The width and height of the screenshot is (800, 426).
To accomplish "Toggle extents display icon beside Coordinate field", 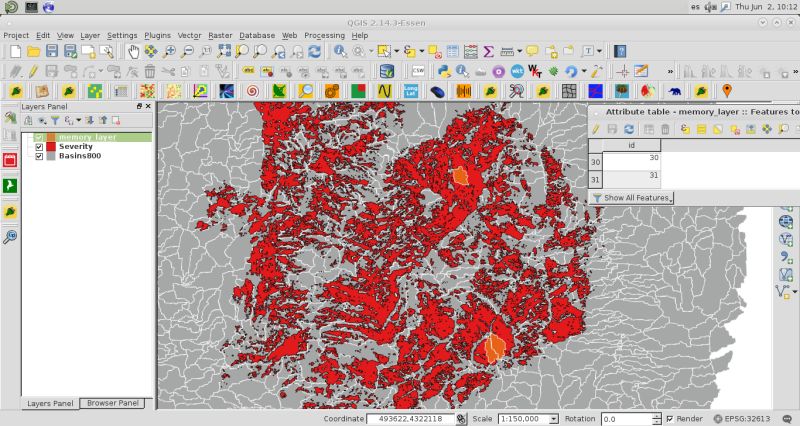I will 461,419.
